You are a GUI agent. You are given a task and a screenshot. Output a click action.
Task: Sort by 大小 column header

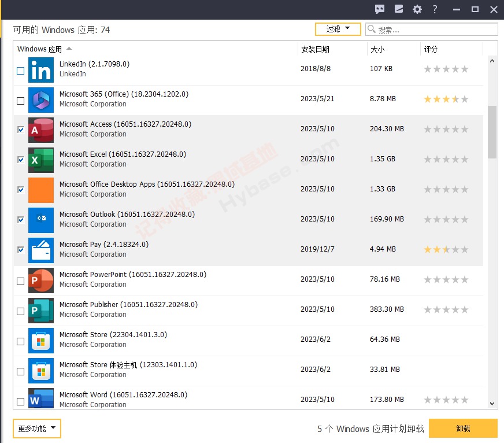click(x=394, y=49)
